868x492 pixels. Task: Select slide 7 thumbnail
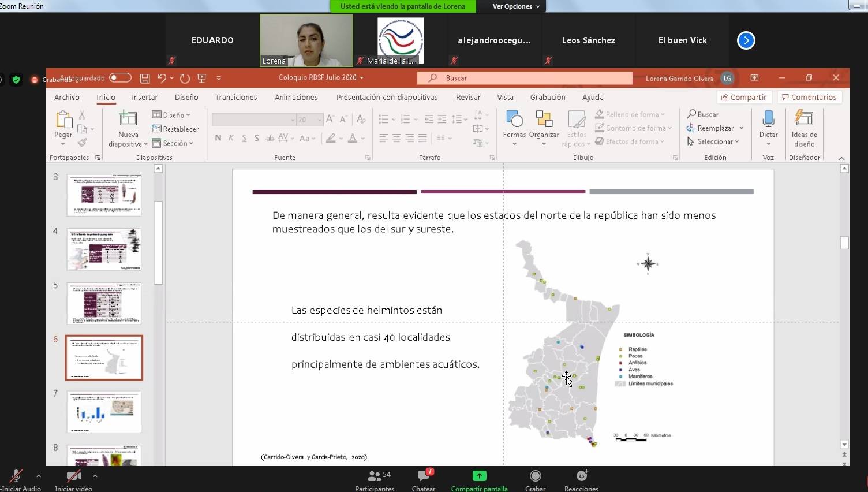point(104,412)
